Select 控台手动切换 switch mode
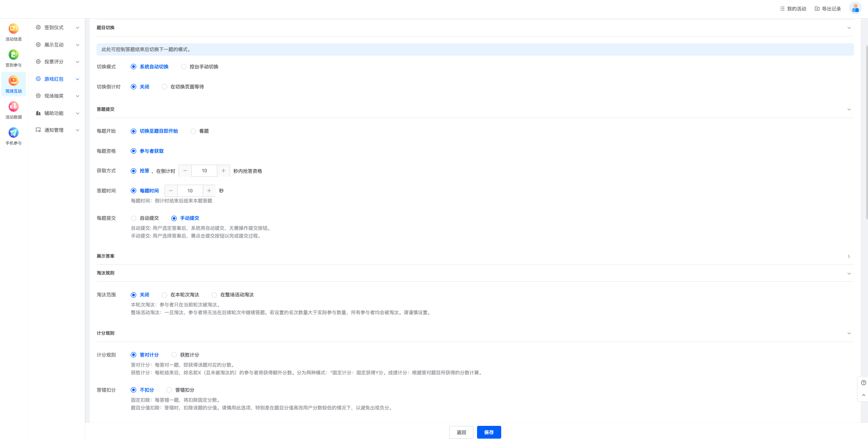The height and width of the screenshot is (440, 868). click(184, 67)
